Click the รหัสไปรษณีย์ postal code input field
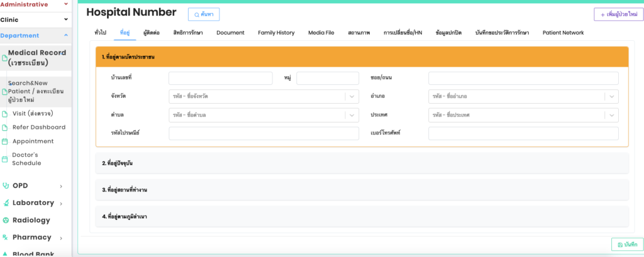 click(264, 133)
